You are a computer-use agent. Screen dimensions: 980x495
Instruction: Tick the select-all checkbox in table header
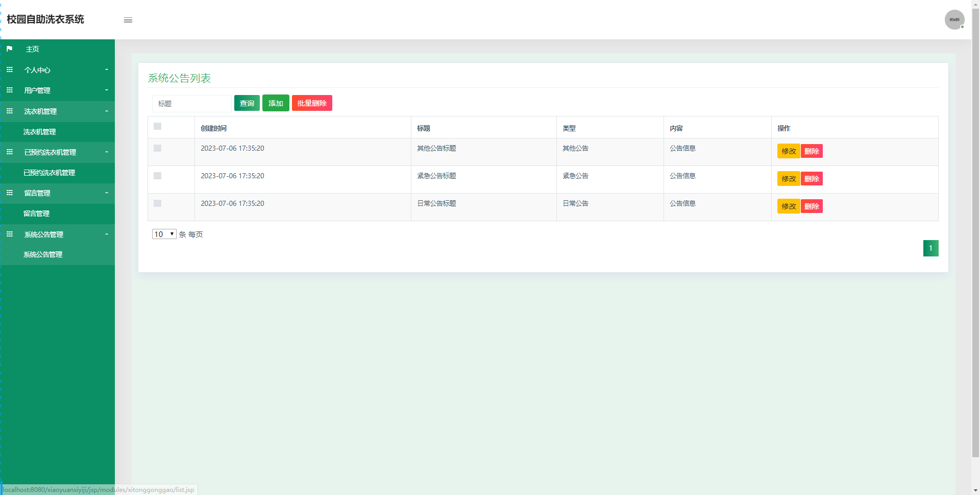coord(157,126)
